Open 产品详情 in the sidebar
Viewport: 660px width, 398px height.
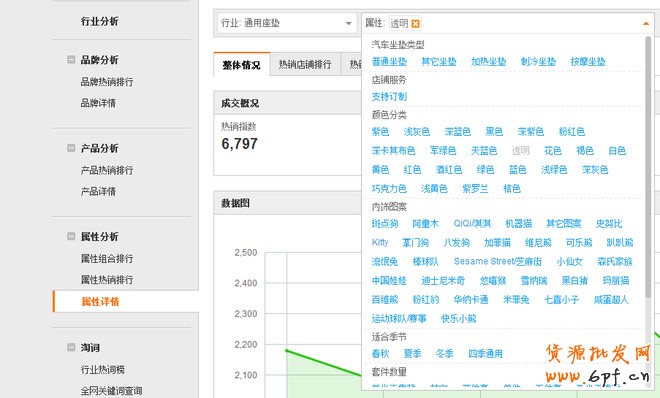98,191
